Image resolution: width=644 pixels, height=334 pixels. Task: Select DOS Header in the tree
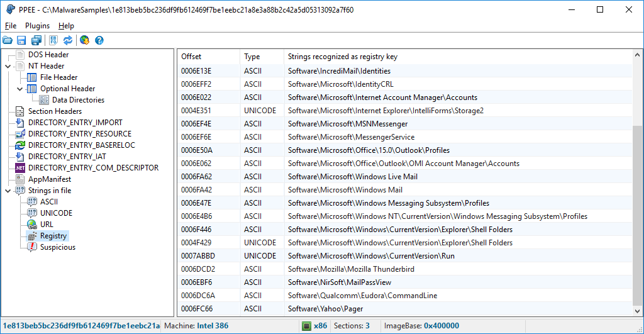[48, 55]
